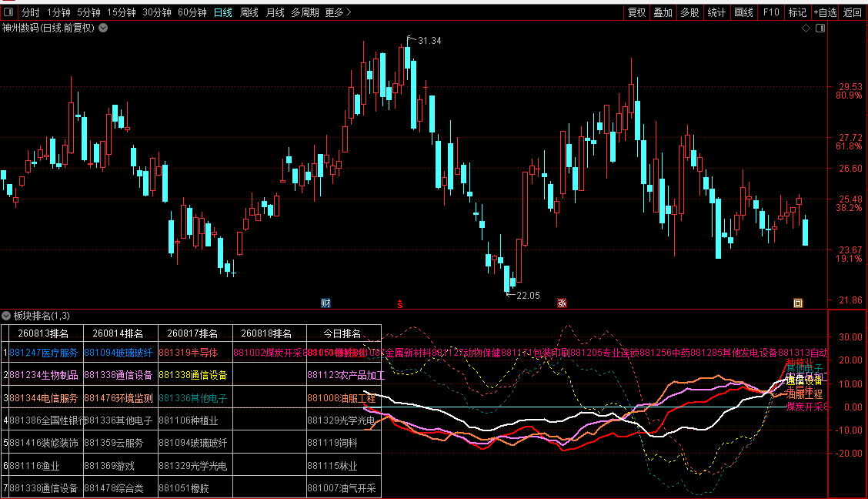The width and height of the screenshot is (868, 499).
Task: Switch to 30分钟 period
Action: click(x=157, y=12)
